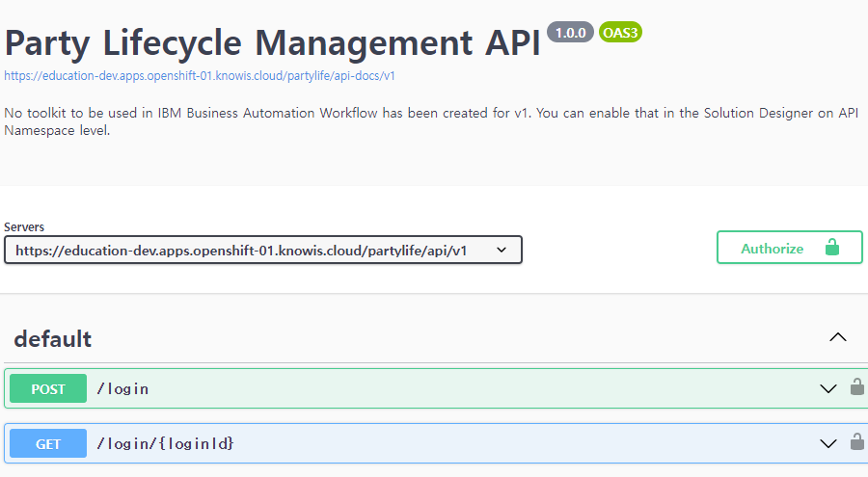Click the green padlock inside the Authorize button

click(832, 247)
